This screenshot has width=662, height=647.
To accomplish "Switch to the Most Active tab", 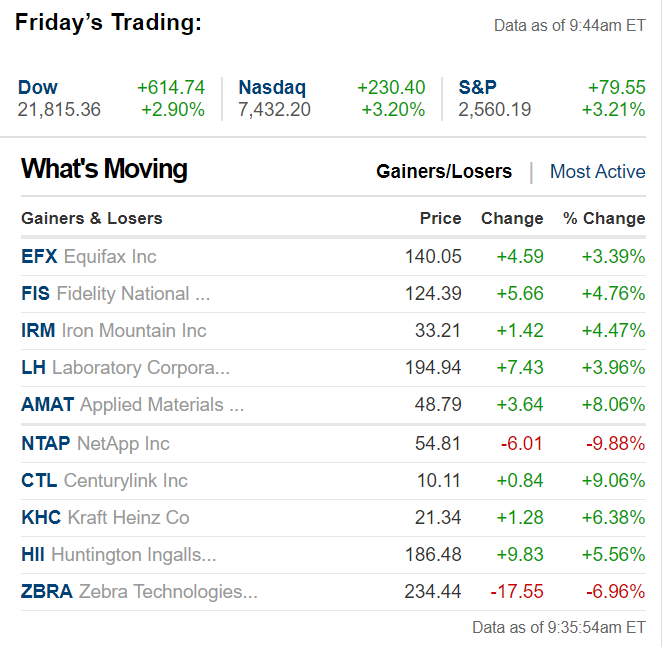I will [x=597, y=172].
